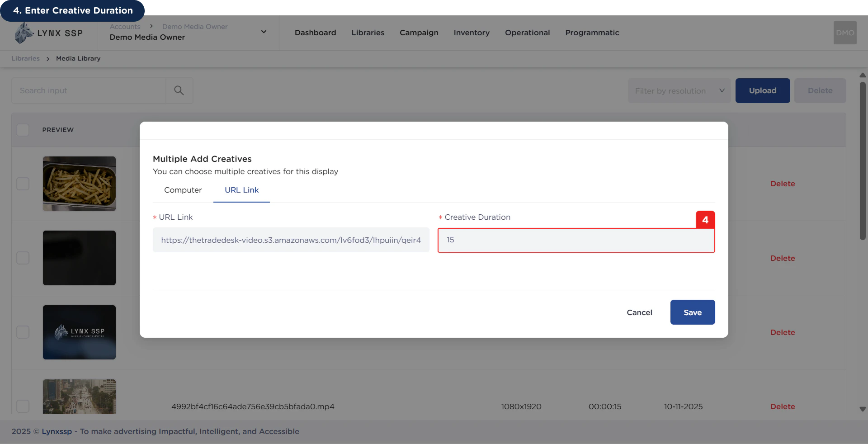Open the Programmatic menu
Screen dimensions: 868x444
coord(592,33)
